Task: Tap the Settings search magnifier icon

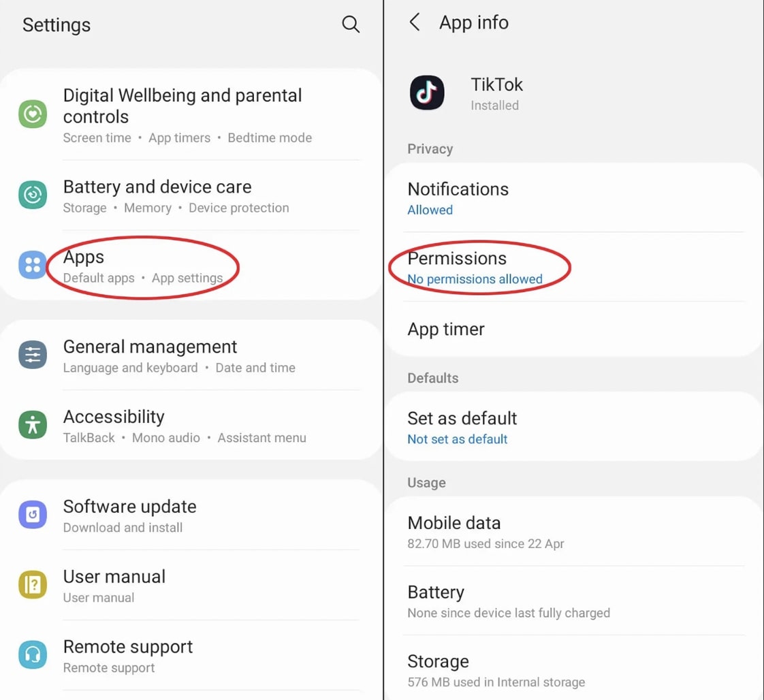Action: point(351,25)
